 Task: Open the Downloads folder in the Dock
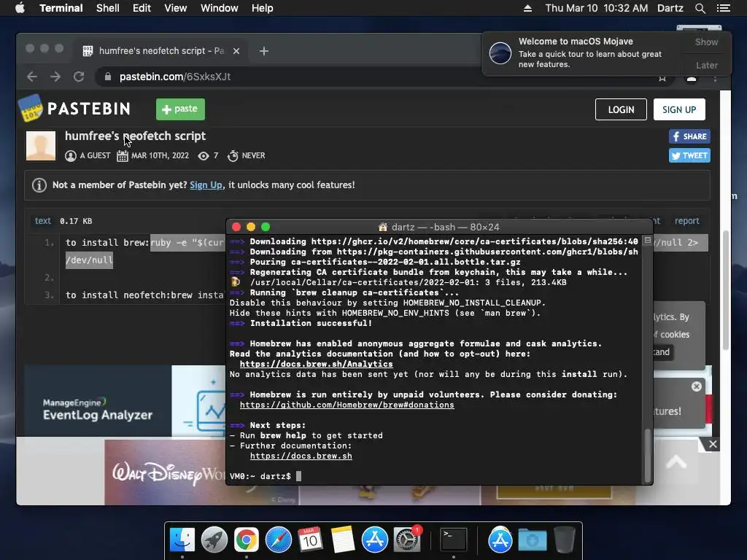[x=532, y=540]
